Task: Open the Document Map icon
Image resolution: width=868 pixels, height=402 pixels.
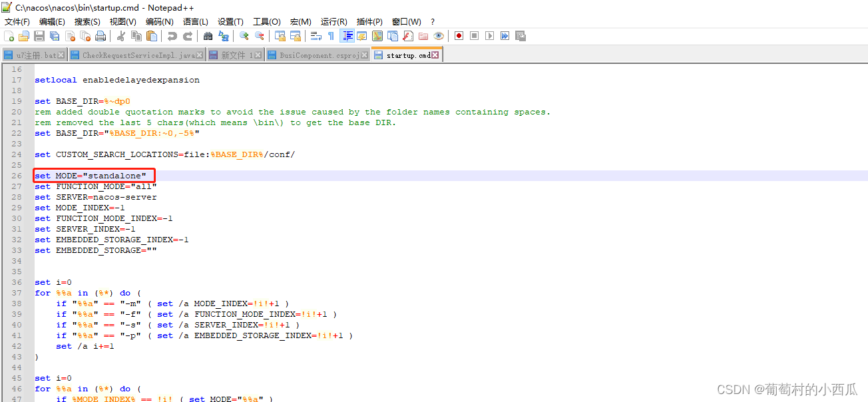Action: 377,36
